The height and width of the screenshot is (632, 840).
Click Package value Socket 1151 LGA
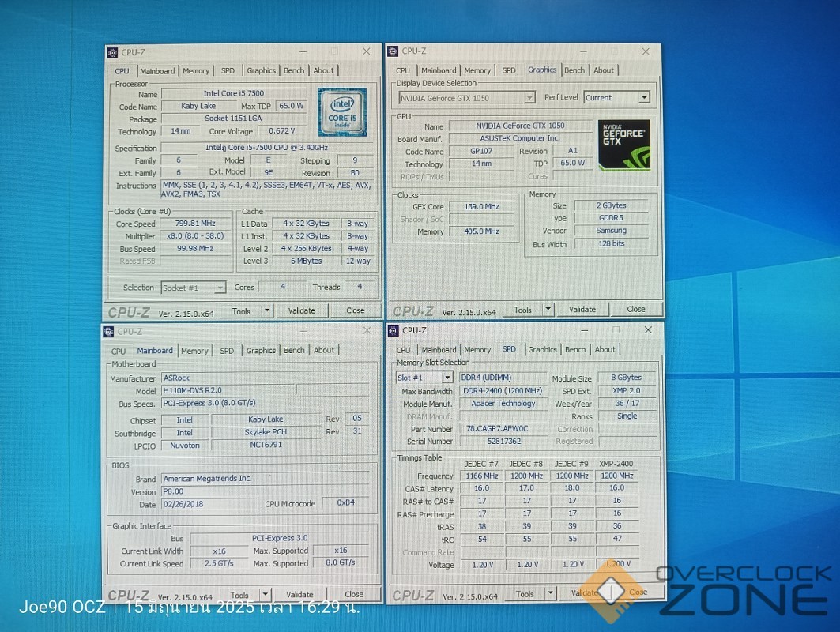(234, 118)
